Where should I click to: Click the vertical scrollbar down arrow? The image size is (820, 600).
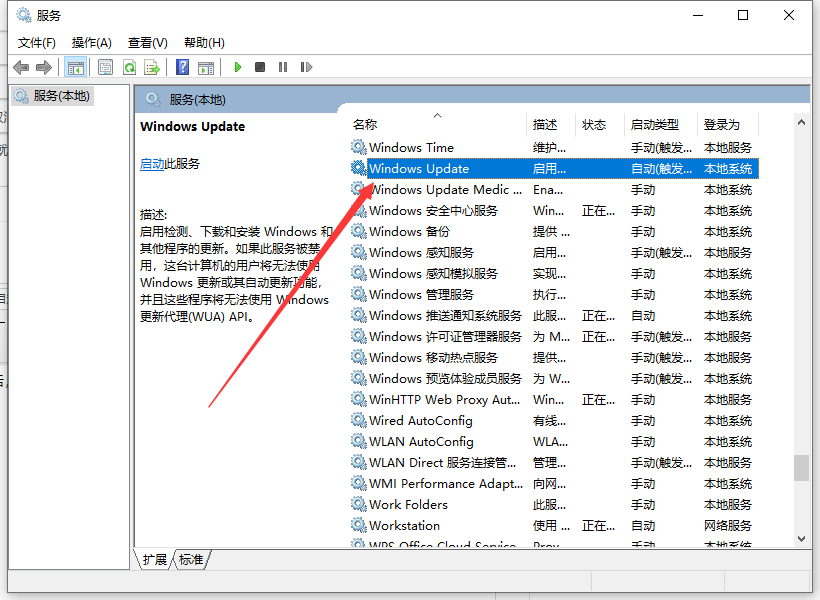801,539
